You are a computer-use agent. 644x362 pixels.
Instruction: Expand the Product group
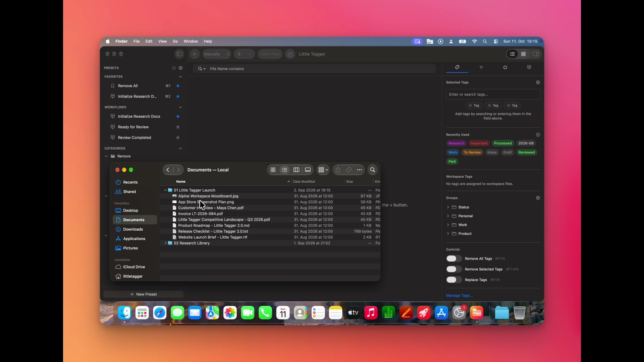(448, 234)
